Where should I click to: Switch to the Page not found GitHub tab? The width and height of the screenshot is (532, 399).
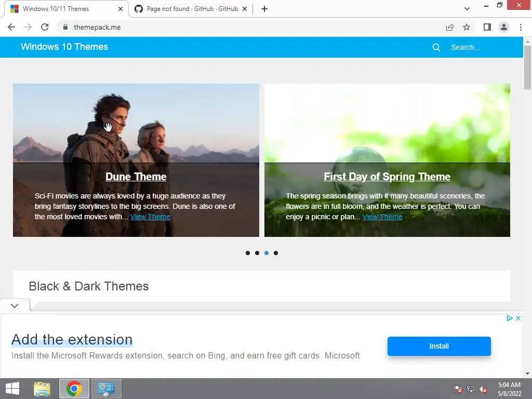(x=192, y=9)
